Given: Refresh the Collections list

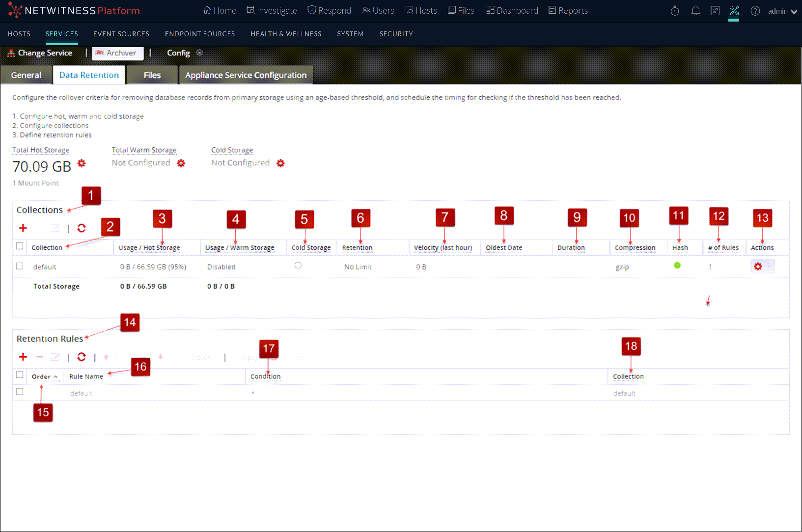Looking at the screenshot, I should click(x=82, y=228).
